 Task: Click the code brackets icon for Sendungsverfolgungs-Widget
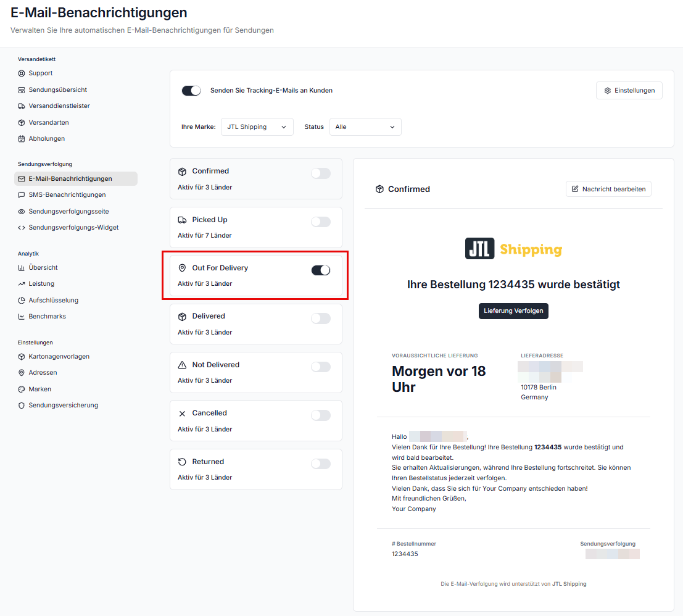tap(22, 227)
